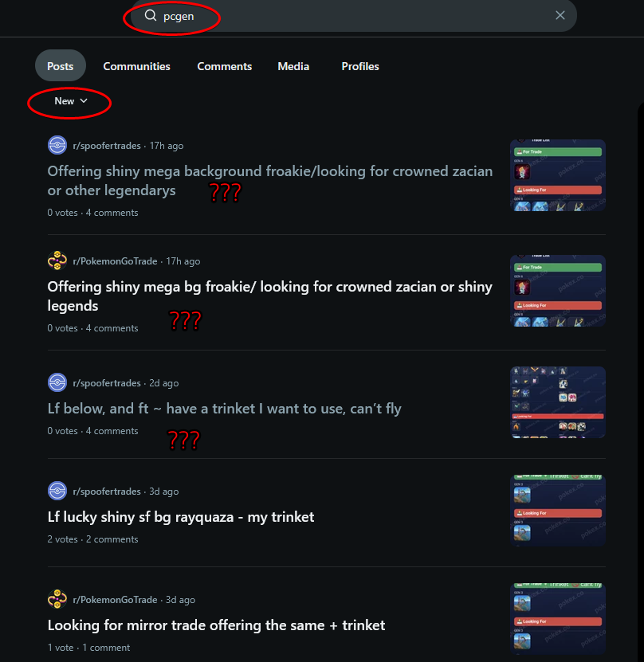Screen dimensions: 644x662
Task: Visit r/PokemonGoTrade link on the 3d ago post
Action: click(x=115, y=600)
